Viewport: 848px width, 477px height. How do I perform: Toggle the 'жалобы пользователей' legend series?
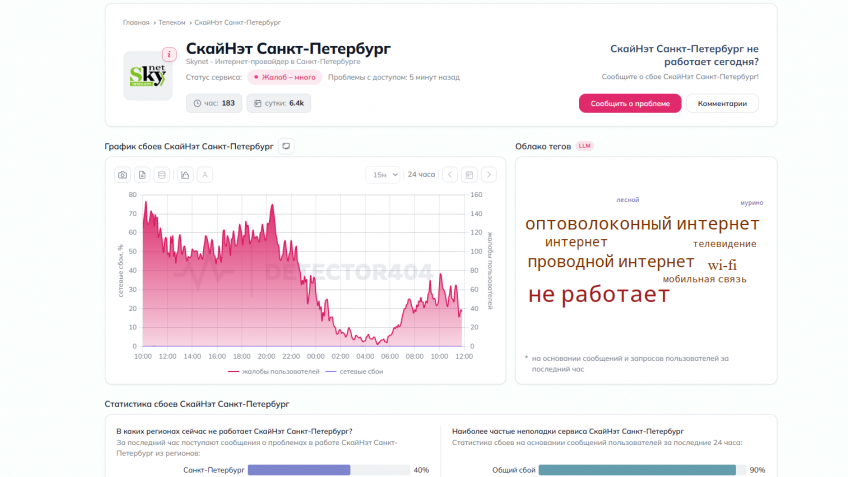[x=274, y=372]
